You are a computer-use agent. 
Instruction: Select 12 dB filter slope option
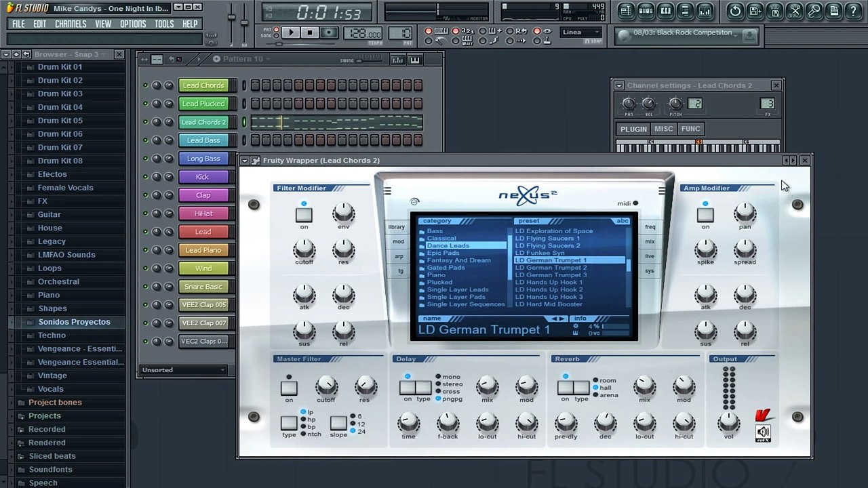(x=357, y=424)
